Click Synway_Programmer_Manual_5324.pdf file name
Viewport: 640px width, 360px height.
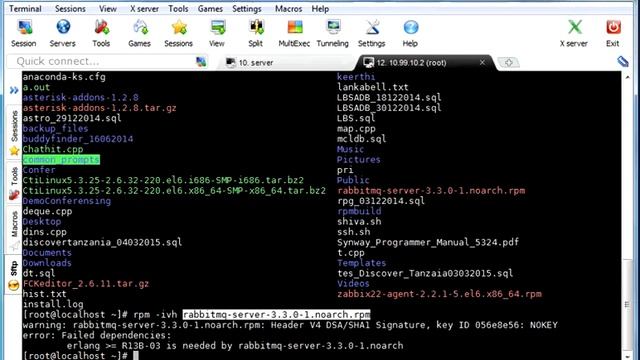(428, 242)
